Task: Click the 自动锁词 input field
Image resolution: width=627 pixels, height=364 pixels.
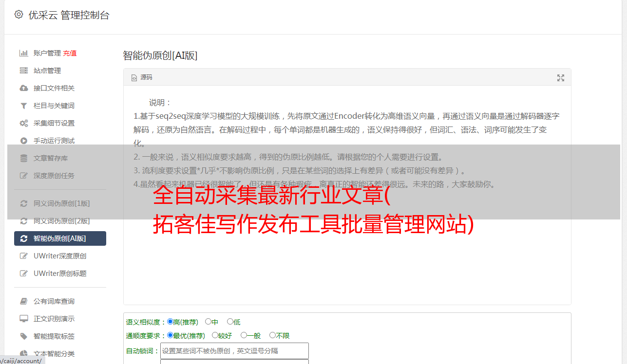Action: point(234,351)
